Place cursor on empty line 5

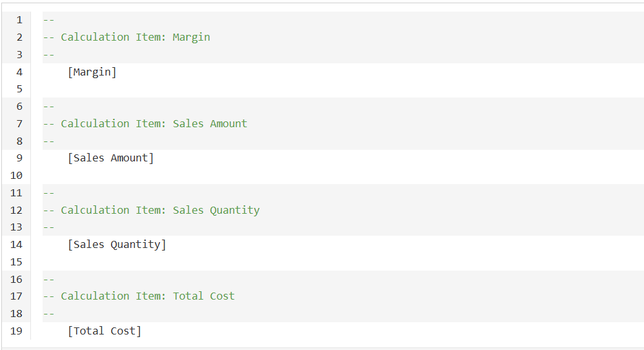pos(343,89)
